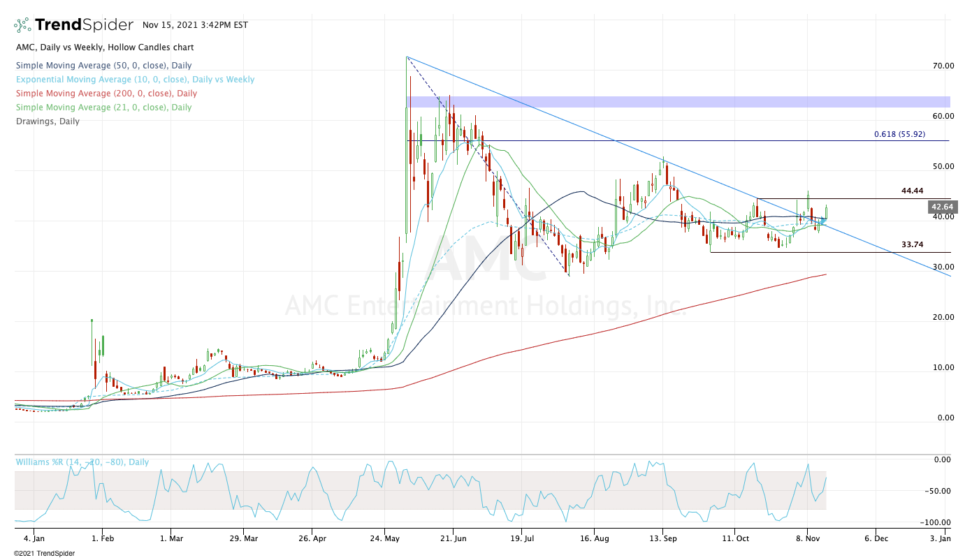The image size is (972, 560).
Task: Click the 29. Mar date axis label
Action: pyautogui.click(x=244, y=539)
